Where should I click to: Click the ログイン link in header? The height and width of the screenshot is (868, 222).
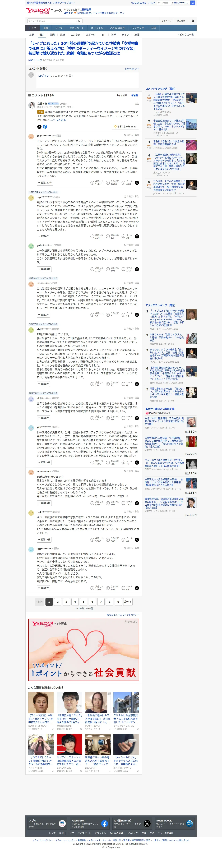point(68,13)
